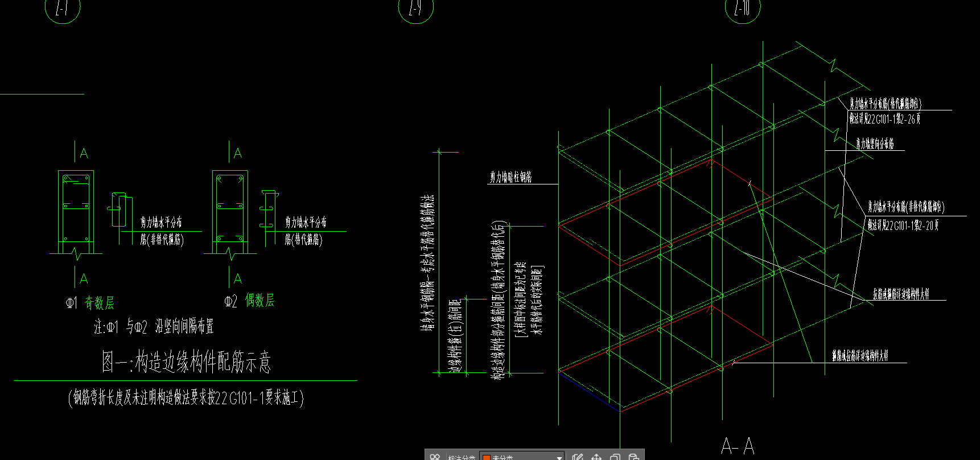Viewport: 980px width, 460px height.
Task: Click the paste clipboard icon in toolbar
Action: tap(633, 457)
